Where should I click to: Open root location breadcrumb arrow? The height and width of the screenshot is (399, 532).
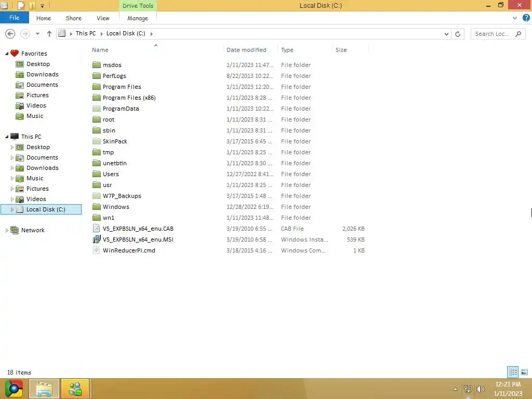point(71,34)
